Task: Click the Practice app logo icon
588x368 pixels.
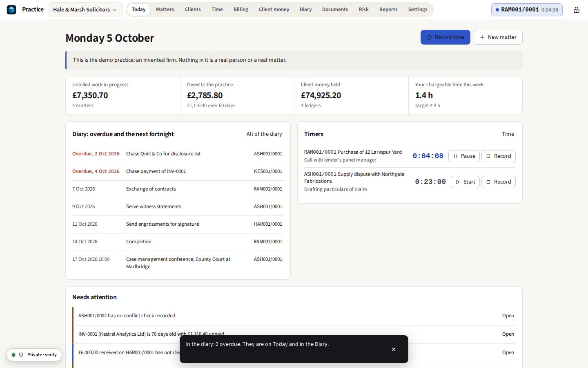Action: coord(11,9)
